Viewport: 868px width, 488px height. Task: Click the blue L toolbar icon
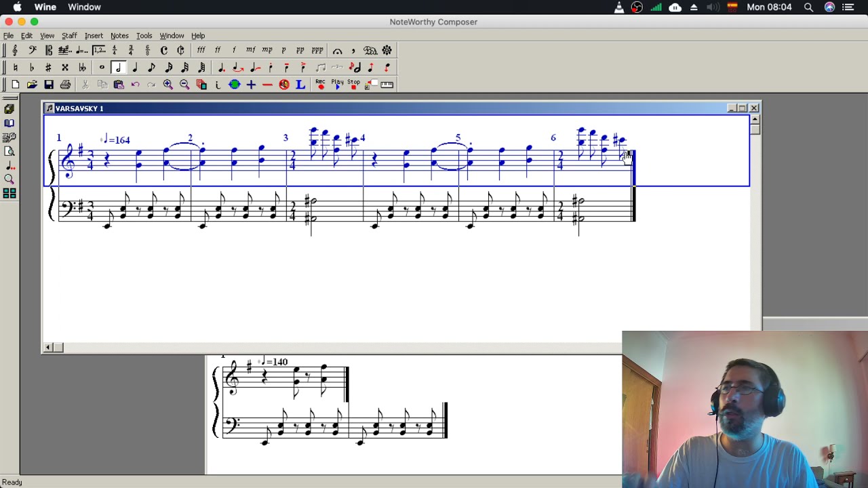pyautogui.click(x=300, y=84)
